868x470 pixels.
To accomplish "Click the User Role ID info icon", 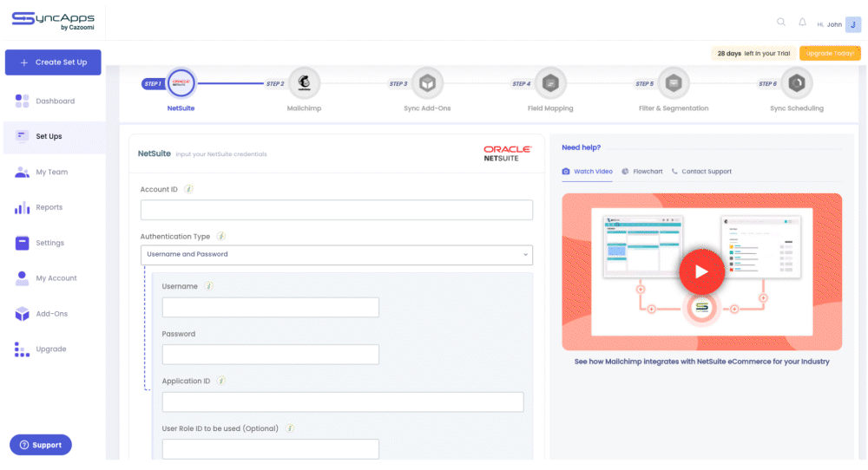I will click(x=290, y=428).
